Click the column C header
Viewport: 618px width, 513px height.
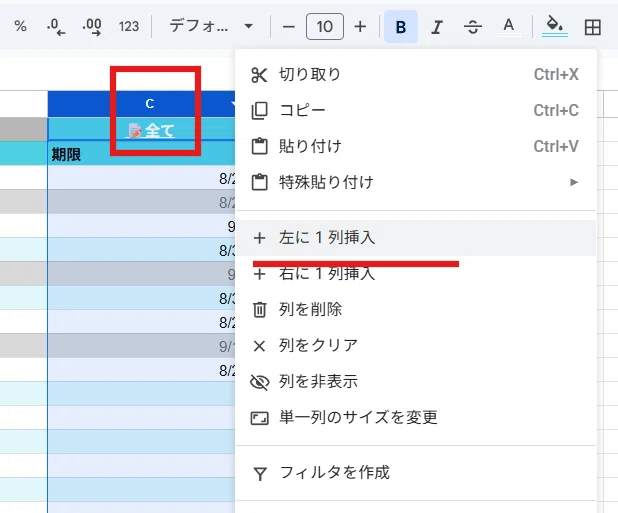(142, 104)
